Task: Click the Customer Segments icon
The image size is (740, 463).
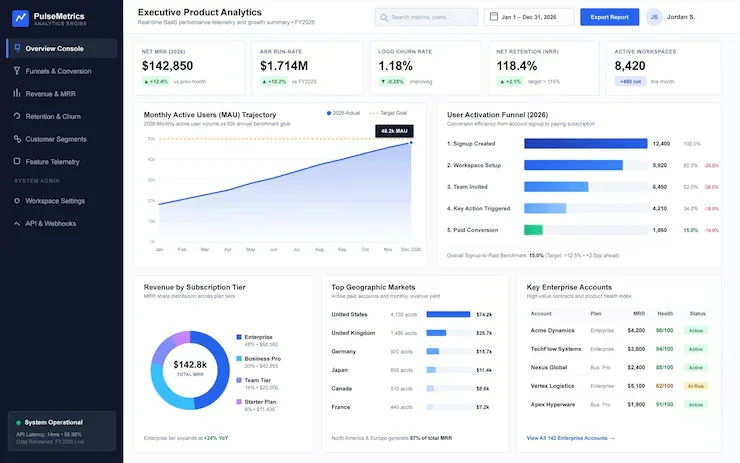Action: [17, 139]
